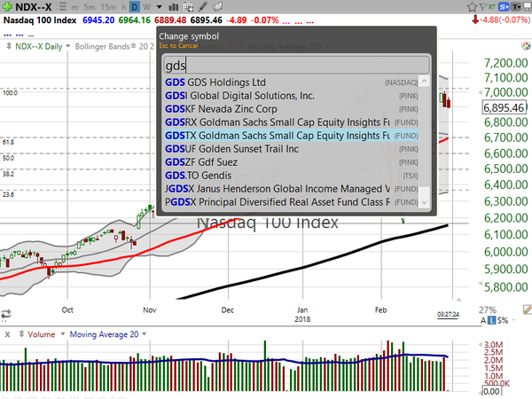This screenshot has width=532, height=399.
Task: Click the Change symbol search field
Action: 296,65
